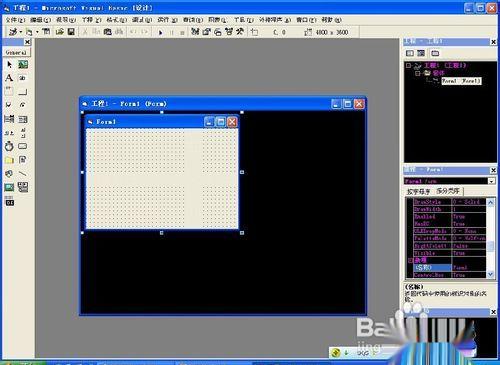
Task: Select the Pointer tool in the toolbox
Action: (x=9, y=64)
